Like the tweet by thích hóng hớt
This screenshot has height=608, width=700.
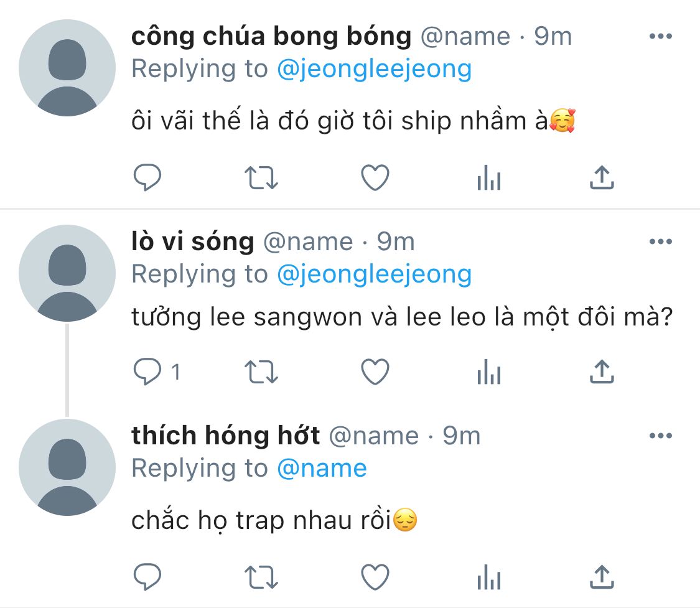click(375, 577)
